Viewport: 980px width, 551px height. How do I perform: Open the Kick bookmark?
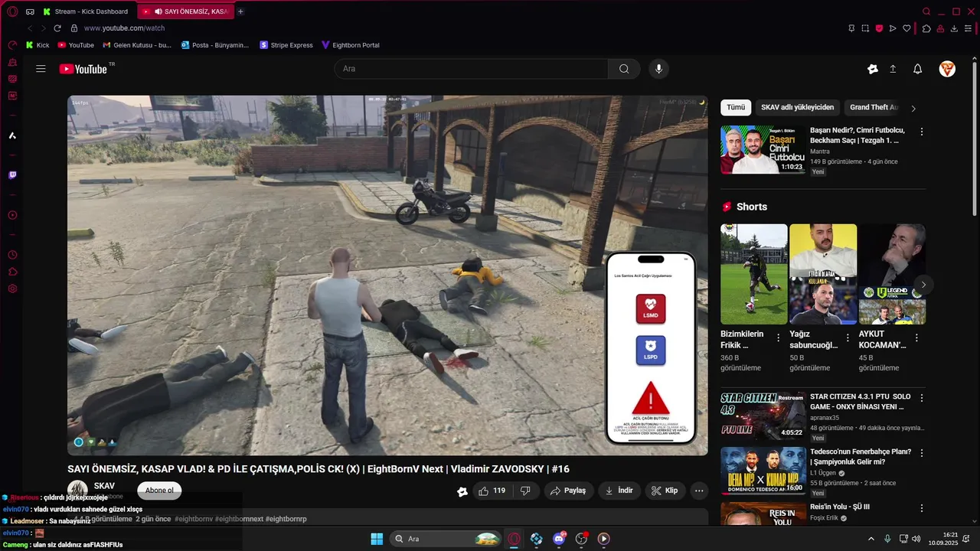pos(38,45)
